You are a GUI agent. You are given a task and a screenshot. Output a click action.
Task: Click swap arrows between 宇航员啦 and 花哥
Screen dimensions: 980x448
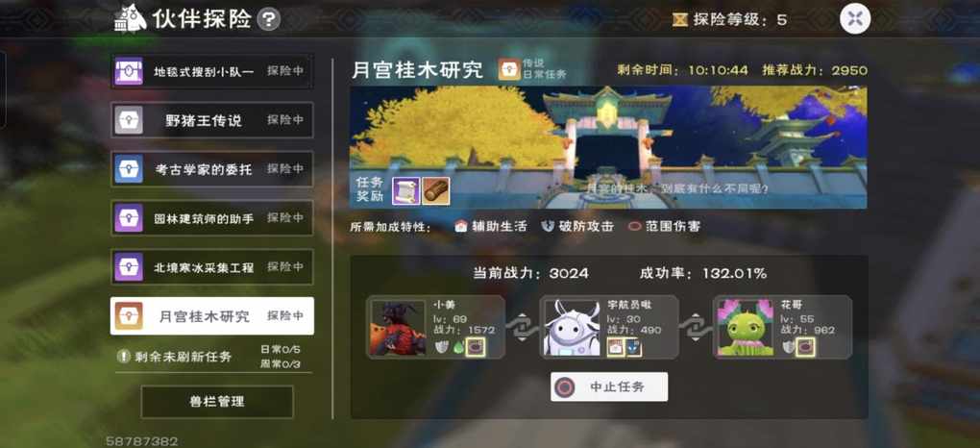click(x=696, y=327)
